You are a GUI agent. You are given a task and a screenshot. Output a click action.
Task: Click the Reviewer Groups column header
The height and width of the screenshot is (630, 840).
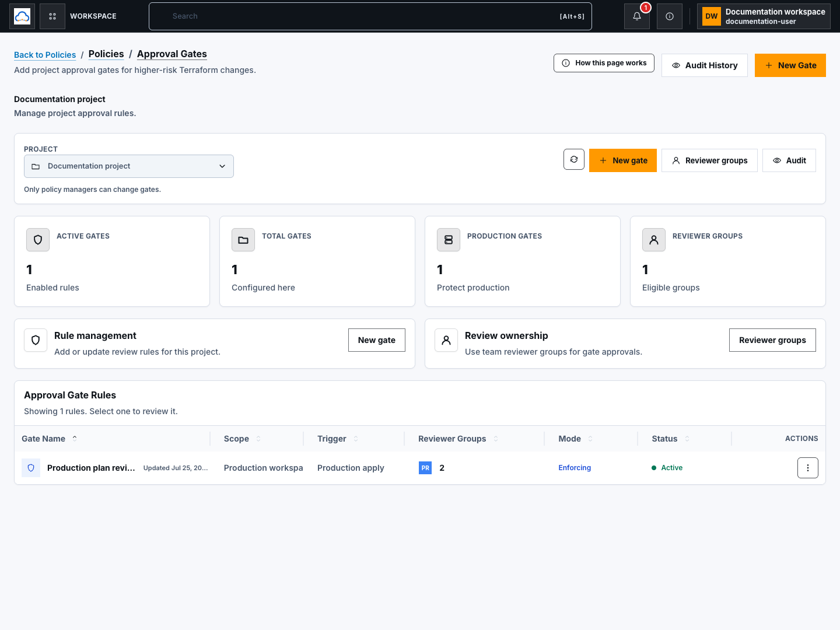click(x=452, y=439)
